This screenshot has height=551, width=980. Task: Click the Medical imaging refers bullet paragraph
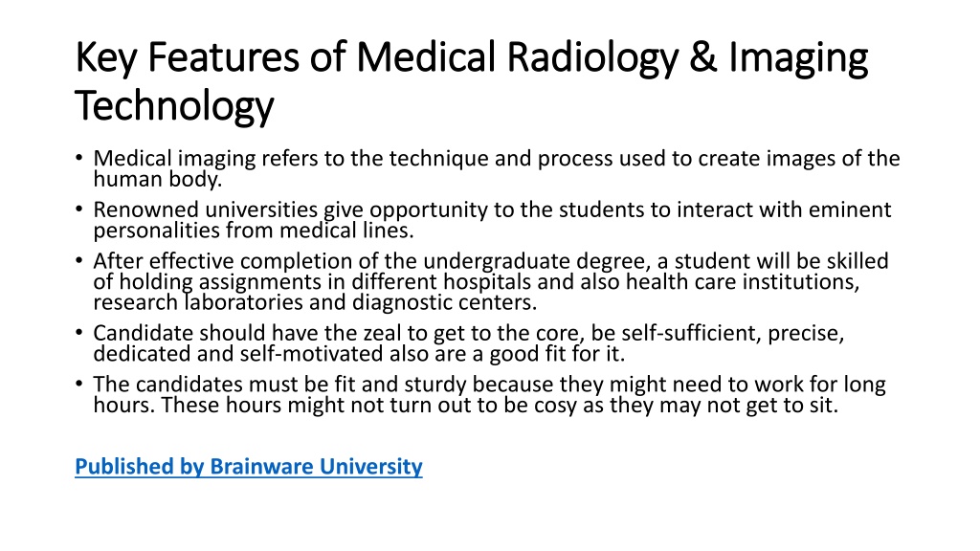click(497, 168)
